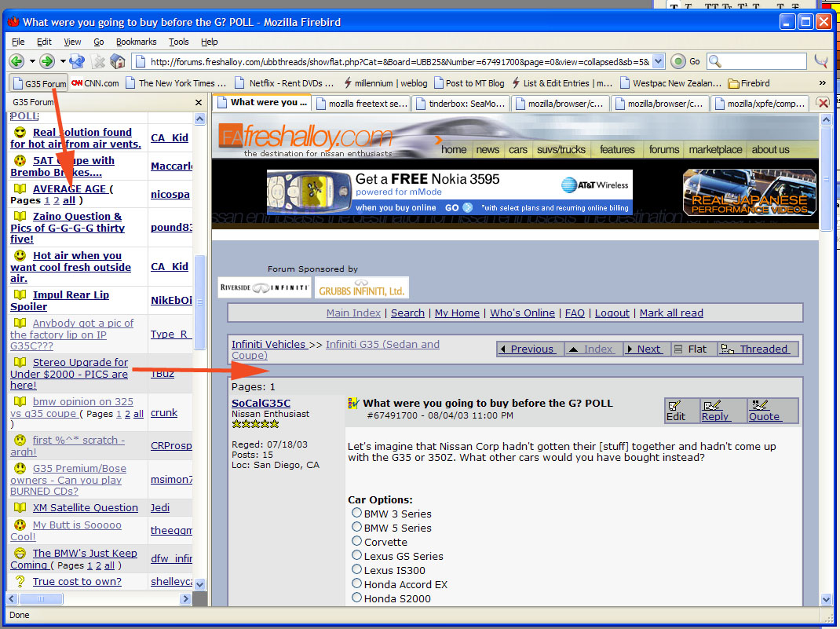The height and width of the screenshot is (629, 840).
Task: Expand the bookmarks toolbar overflow chevron
Action: click(822, 83)
